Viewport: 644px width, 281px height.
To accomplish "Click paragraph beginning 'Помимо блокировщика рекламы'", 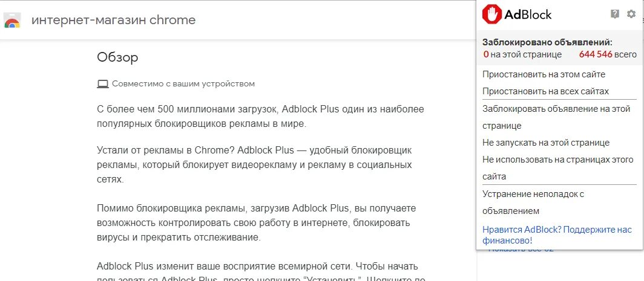I will point(257,223).
